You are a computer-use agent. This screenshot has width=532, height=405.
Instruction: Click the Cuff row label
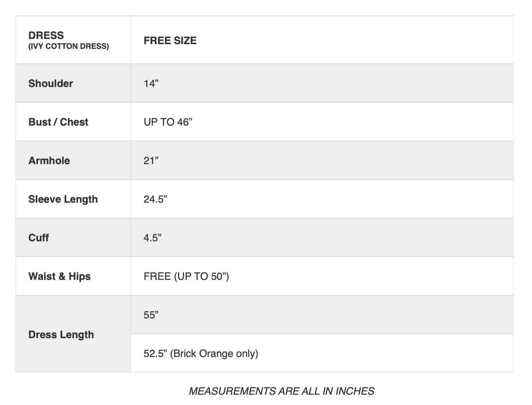[39, 238]
